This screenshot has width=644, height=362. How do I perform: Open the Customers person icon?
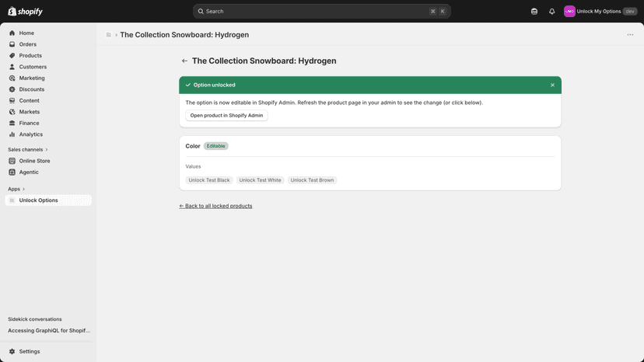tap(12, 67)
